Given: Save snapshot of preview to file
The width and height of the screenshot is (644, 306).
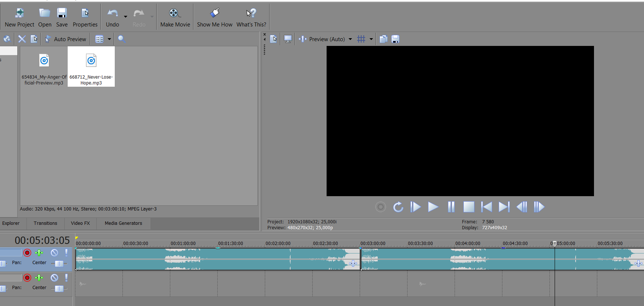Looking at the screenshot, I should pos(395,39).
